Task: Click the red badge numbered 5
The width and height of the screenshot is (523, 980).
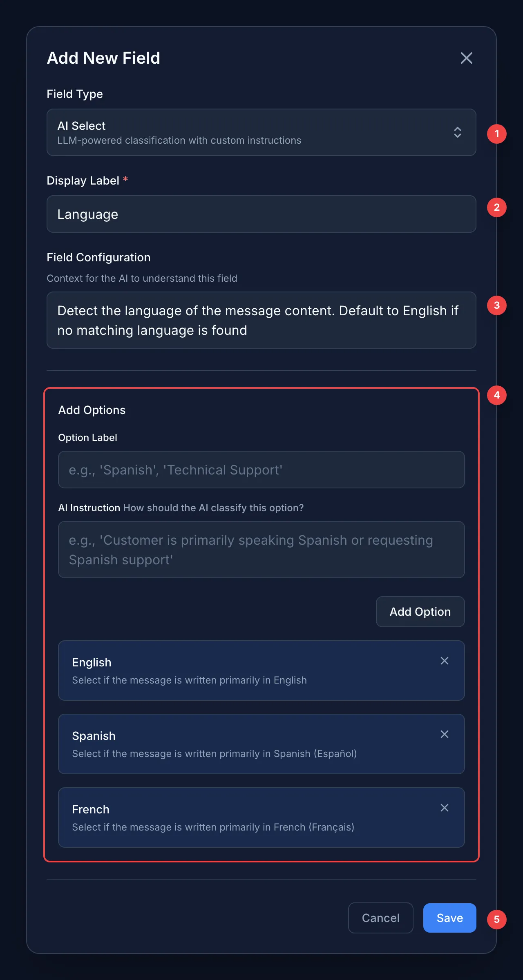Action: coord(497,919)
